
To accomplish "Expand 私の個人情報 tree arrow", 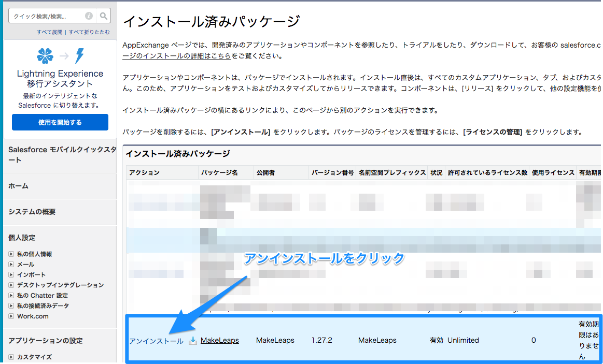I will 11,254.
